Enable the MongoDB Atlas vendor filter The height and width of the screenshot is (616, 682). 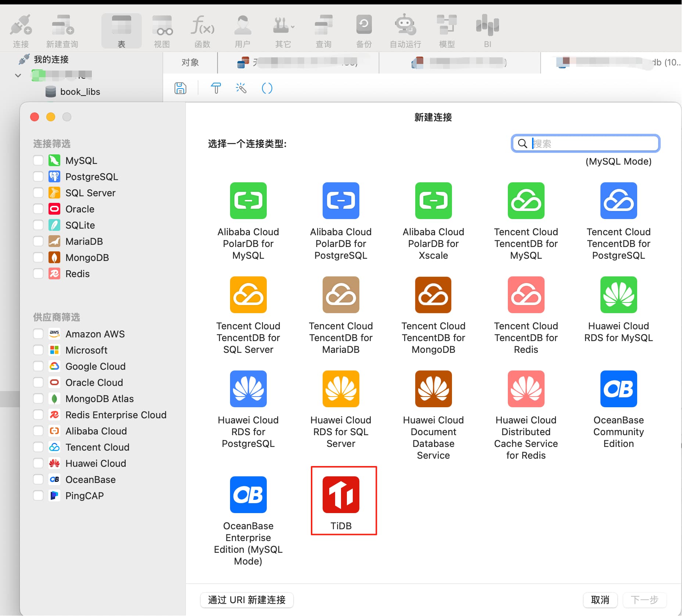pos(38,398)
